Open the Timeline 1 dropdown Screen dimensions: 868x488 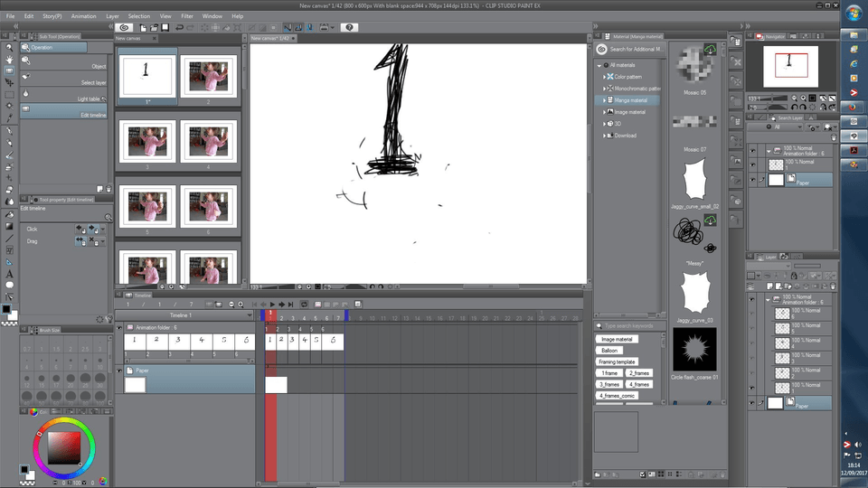point(250,315)
